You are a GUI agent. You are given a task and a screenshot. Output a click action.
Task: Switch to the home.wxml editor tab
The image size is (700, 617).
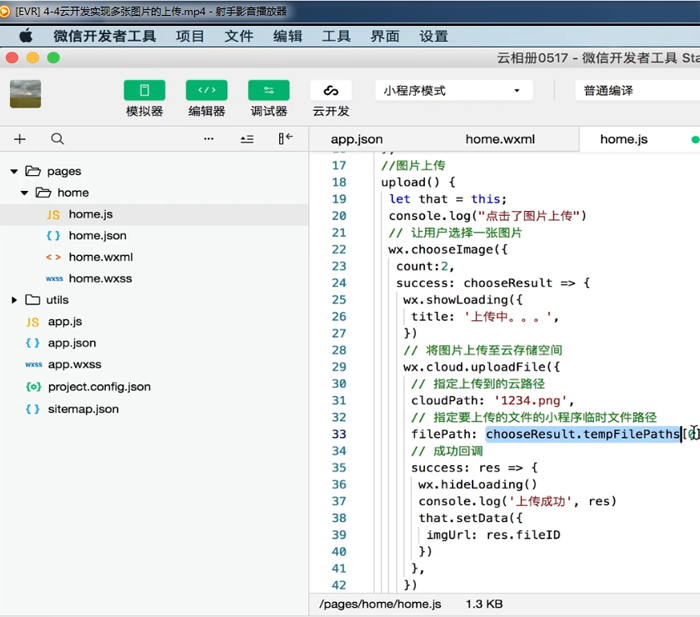500,139
